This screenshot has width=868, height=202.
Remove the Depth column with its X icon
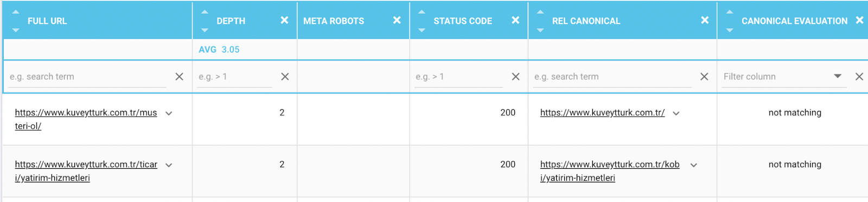[284, 20]
